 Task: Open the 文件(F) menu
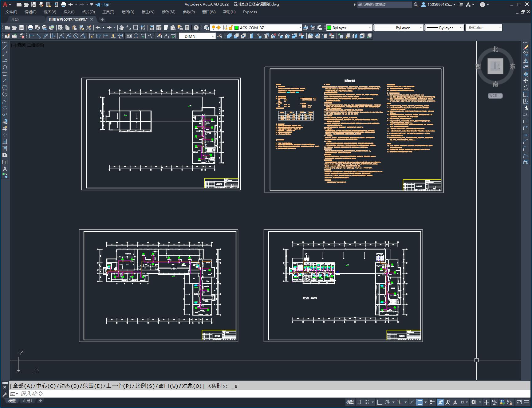click(11, 12)
